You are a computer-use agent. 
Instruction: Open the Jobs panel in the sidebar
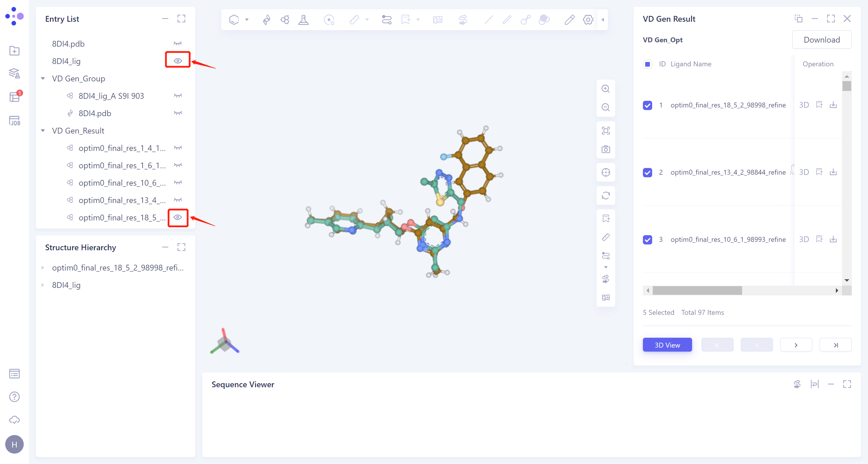(14, 120)
